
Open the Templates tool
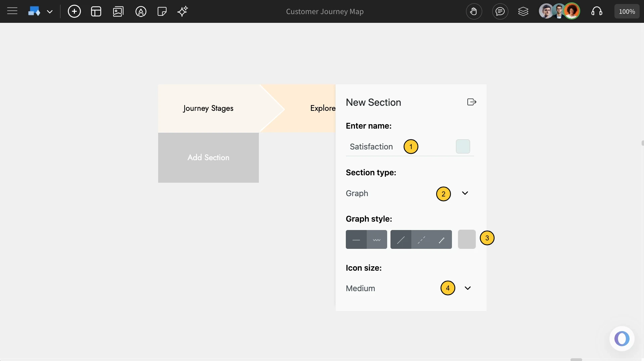[x=96, y=11]
